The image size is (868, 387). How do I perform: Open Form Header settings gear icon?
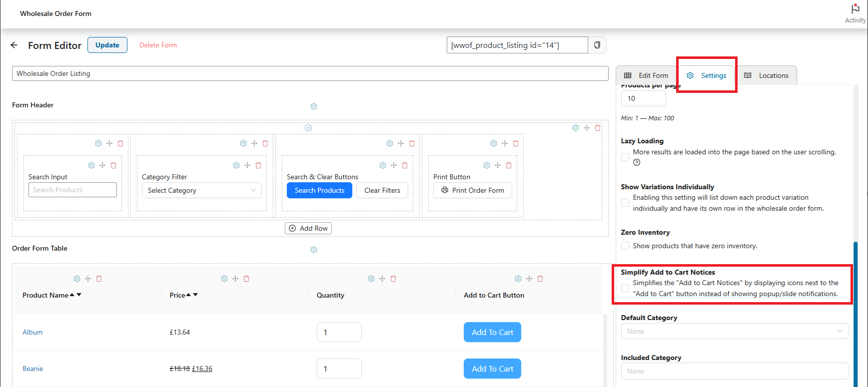coord(314,106)
